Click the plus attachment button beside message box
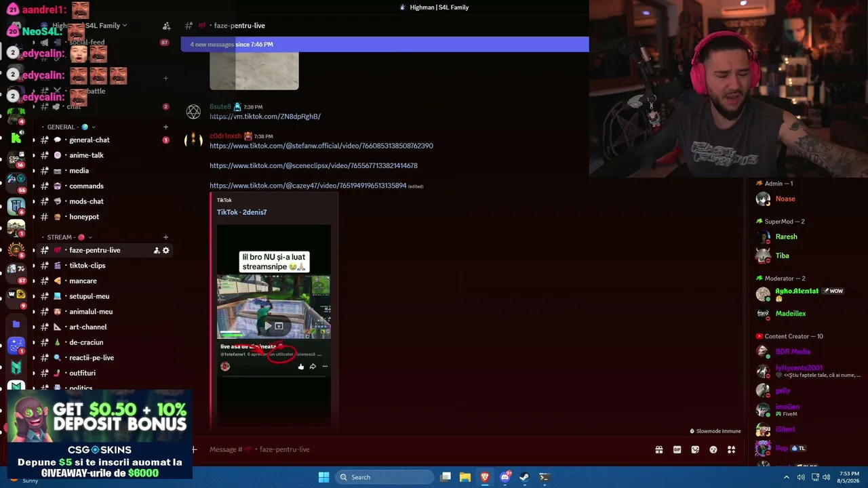Image resolution: width=868 pixels, height=488 pixels. click(194, 449)
